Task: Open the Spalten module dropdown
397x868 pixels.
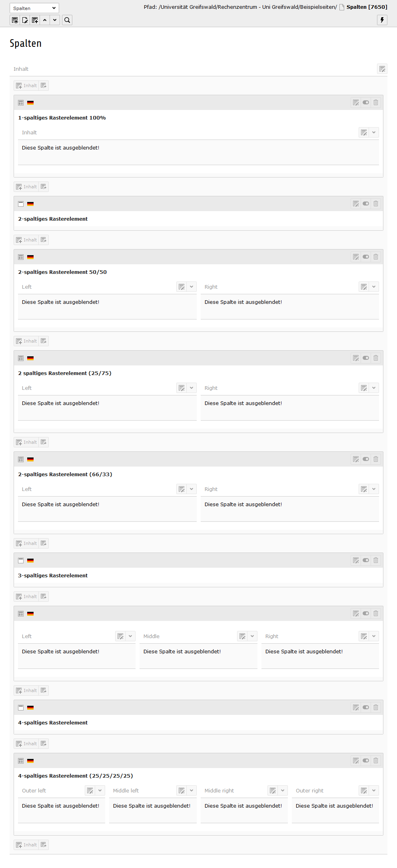Action: click(34, 8)
